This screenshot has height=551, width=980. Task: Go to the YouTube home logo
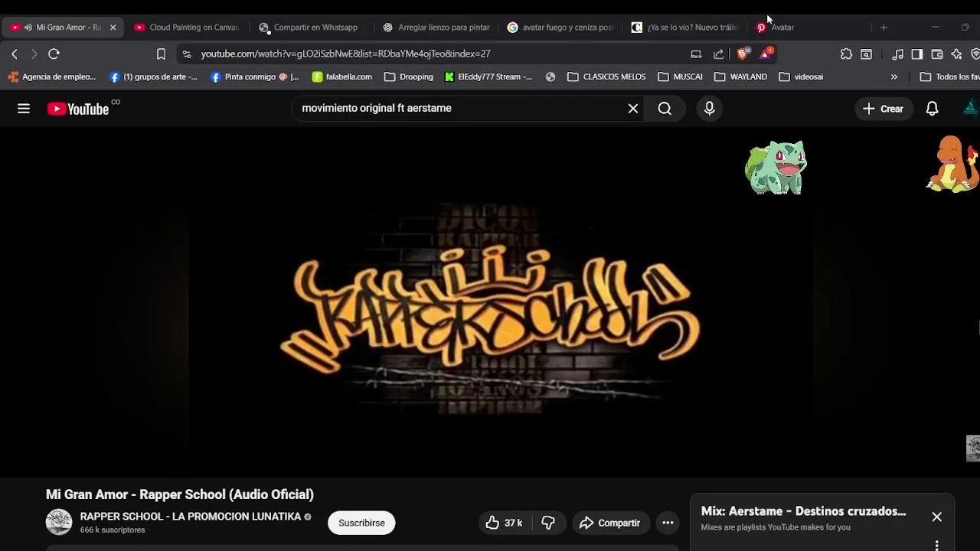tap(78, 109)
